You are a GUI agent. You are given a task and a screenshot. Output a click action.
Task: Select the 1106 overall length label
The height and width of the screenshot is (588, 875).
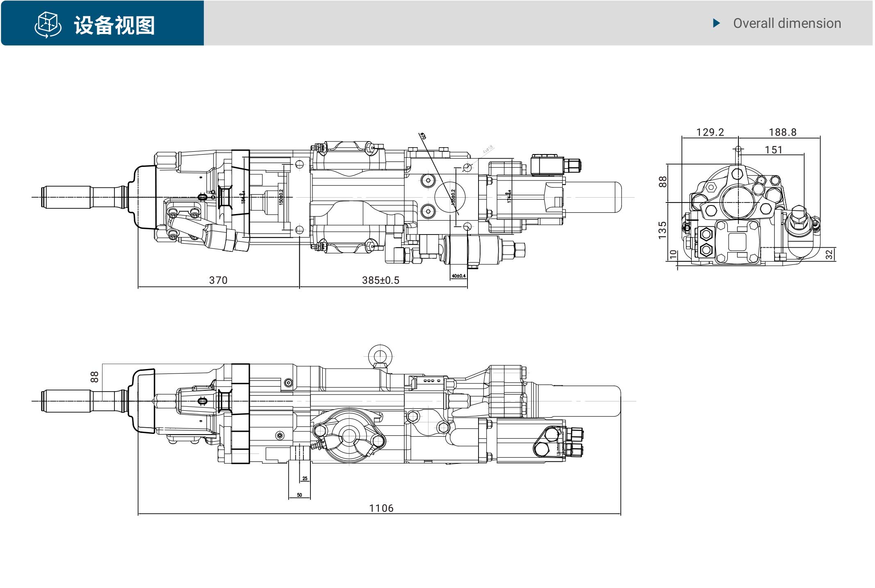381,508
